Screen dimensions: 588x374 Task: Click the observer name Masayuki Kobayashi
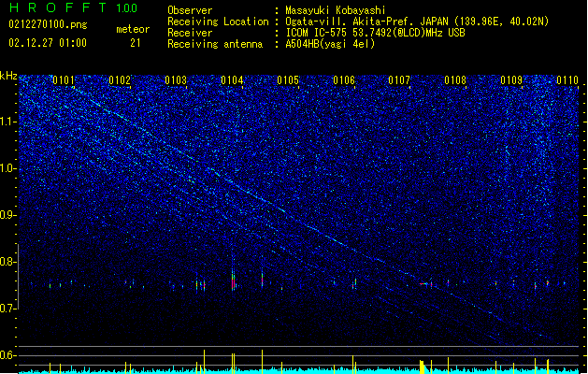(x=336, y=10)
